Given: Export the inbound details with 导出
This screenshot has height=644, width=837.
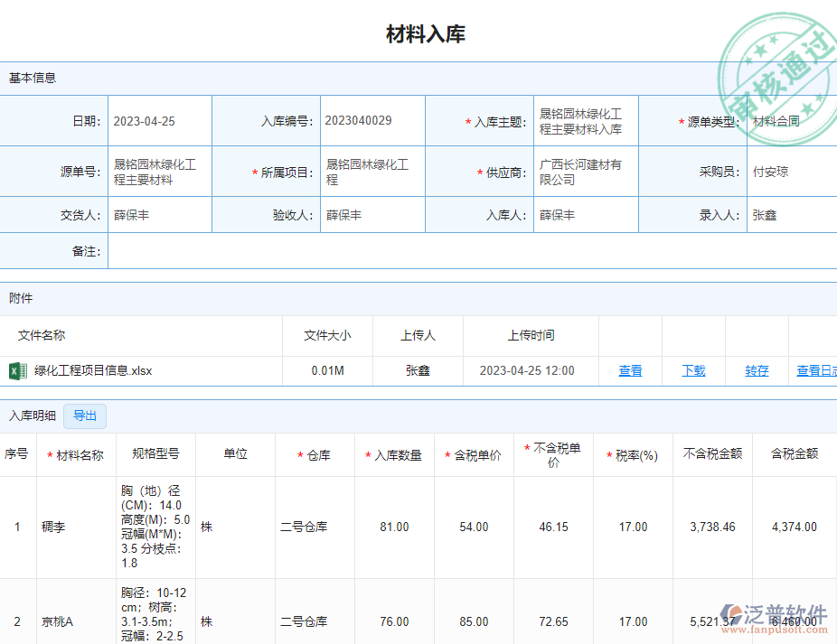Looking at the screenshot, I should 85,415.
